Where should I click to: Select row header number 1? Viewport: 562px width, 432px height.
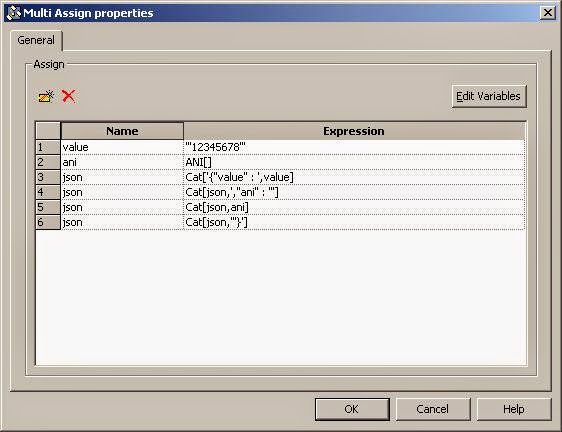(x=48, y=147)
